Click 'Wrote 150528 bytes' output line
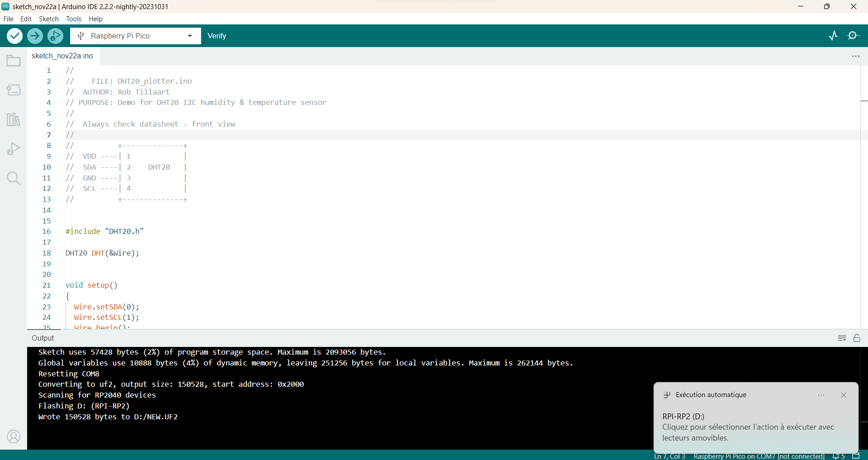This screenshot has width=868, height=460. coord(108,417)
